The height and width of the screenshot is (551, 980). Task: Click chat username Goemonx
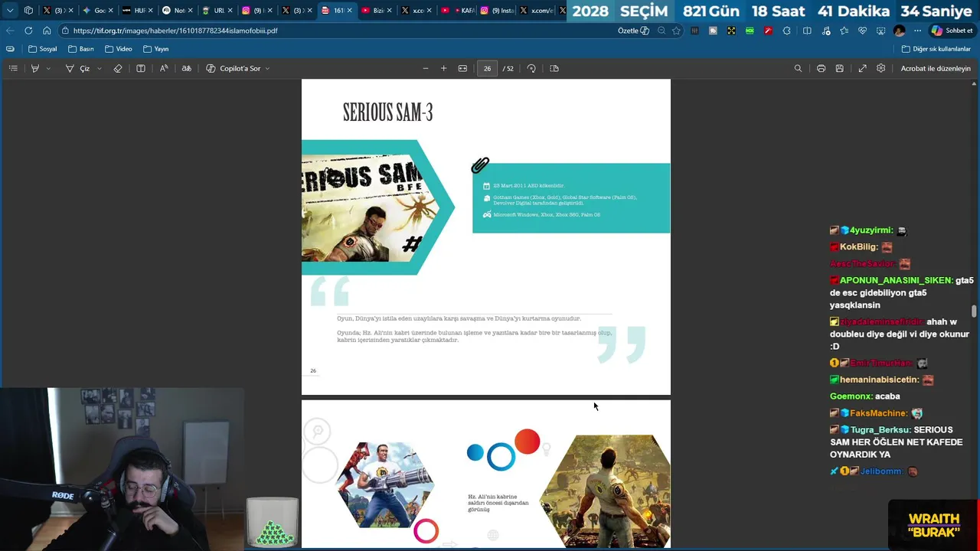click(851, 396)
